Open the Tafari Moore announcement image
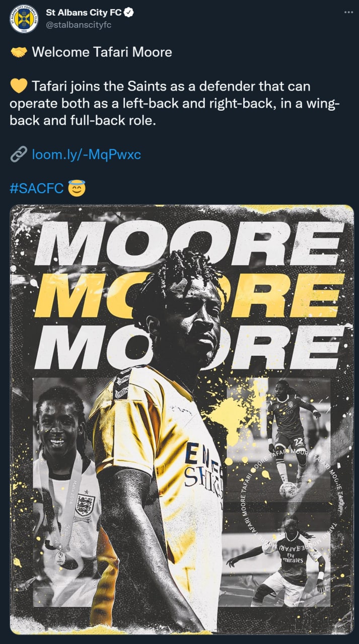The image size is (359, 644). click(x=182, y=419)
